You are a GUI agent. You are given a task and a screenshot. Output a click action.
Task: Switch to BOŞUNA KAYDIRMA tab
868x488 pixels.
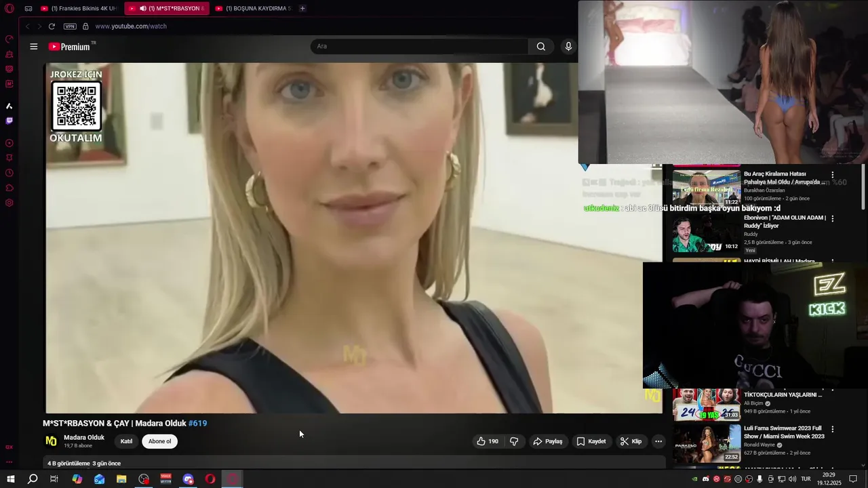(x=253, y=8)
